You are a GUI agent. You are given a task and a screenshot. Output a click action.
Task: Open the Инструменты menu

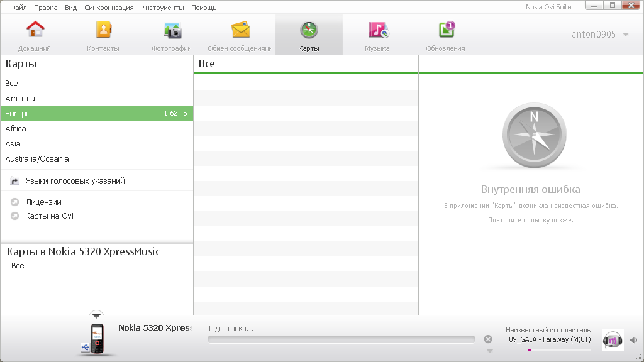(162, 8)
